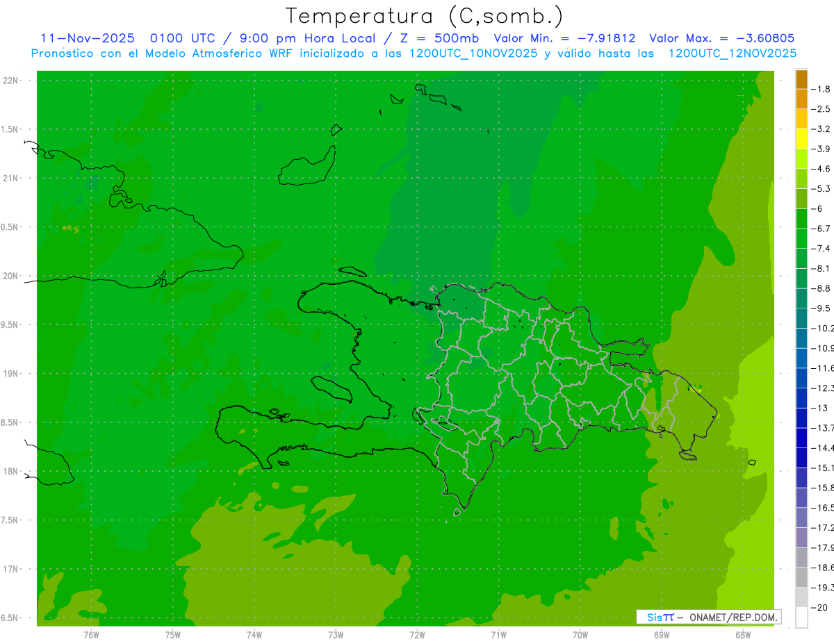Click the '20N' latitude axis label
Image resolution: width=834 pixels, height=644 pixels.
pyautogui.click(x=10, y=276)
